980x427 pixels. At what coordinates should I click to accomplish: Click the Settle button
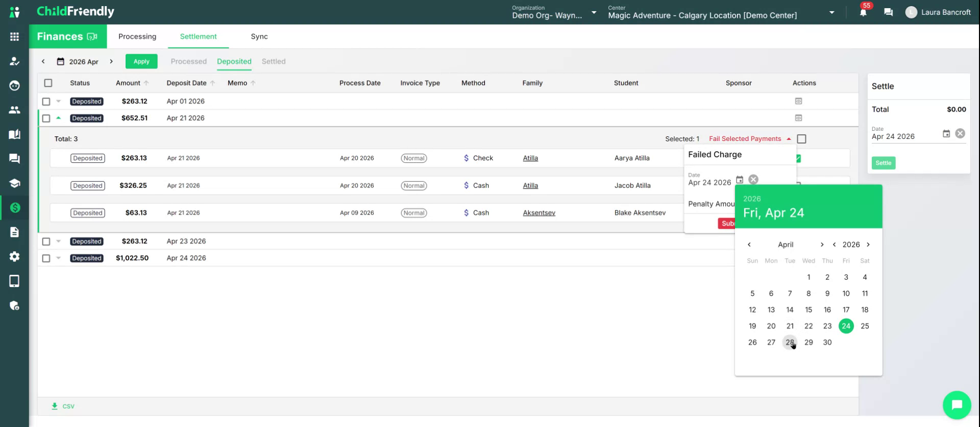(x=884, y=163)
